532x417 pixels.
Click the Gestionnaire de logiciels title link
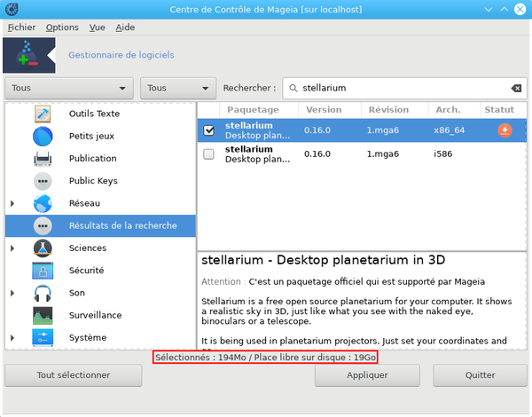[x=121, y=55]
